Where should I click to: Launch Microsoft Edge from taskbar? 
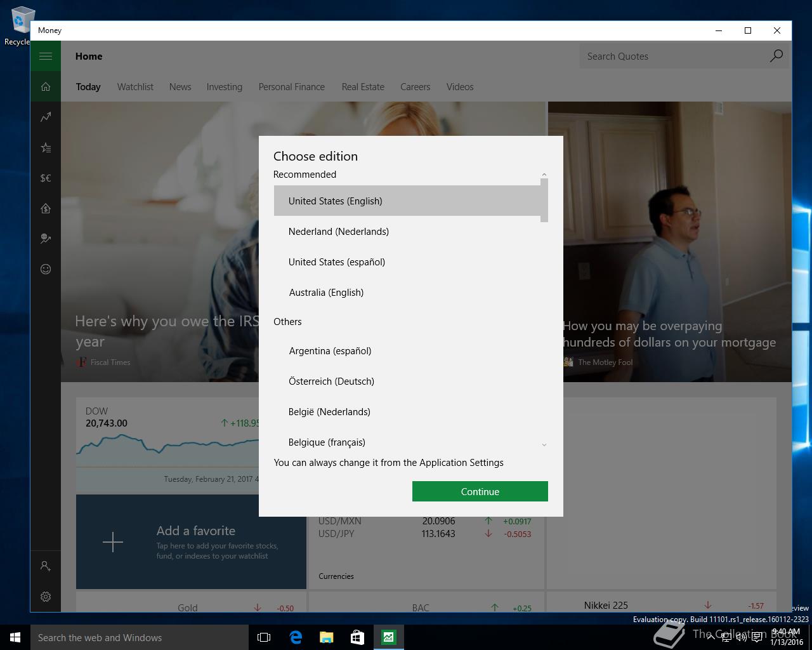(x=295, y=637)
